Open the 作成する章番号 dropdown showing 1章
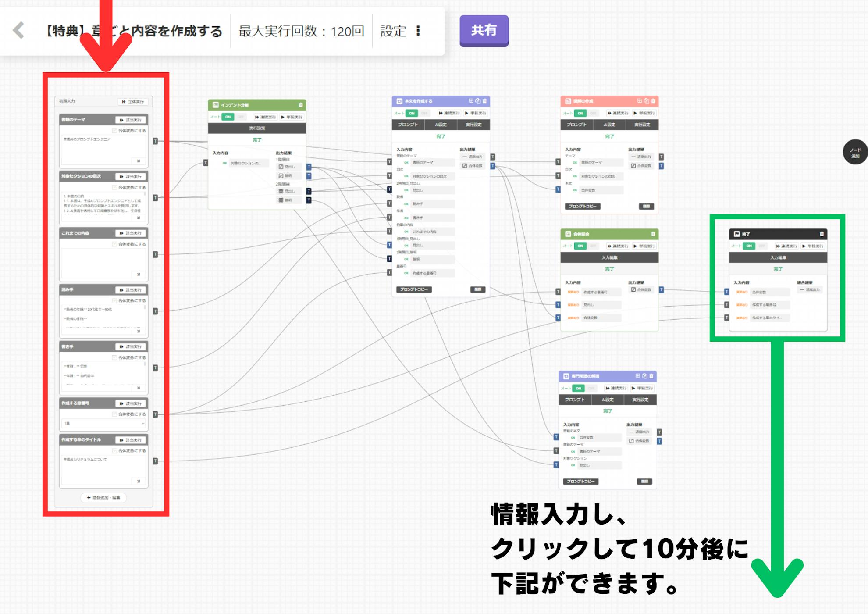 [x=104, y=423]
